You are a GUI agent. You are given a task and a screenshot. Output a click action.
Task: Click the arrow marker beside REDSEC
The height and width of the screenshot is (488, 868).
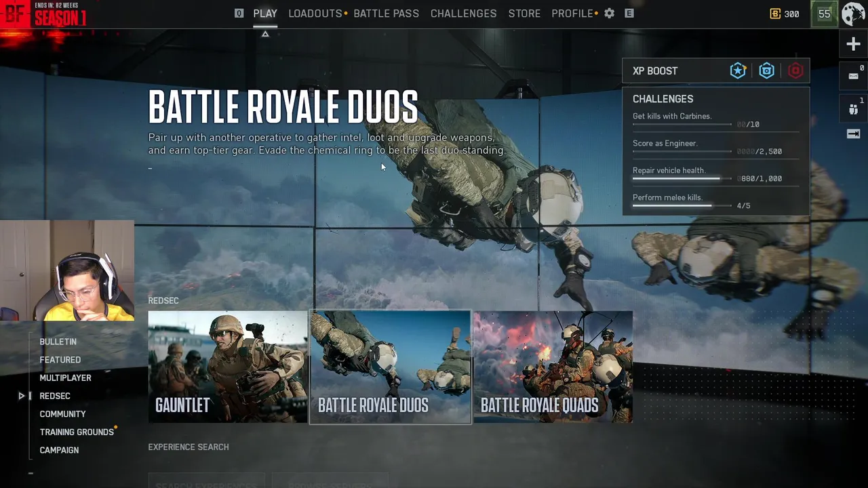(x=22, y=396)
